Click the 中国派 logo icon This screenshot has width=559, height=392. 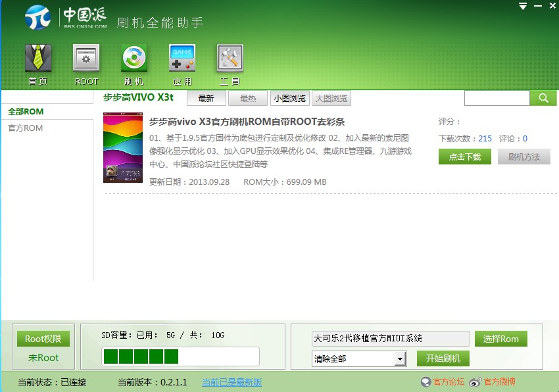coord(37,17)
